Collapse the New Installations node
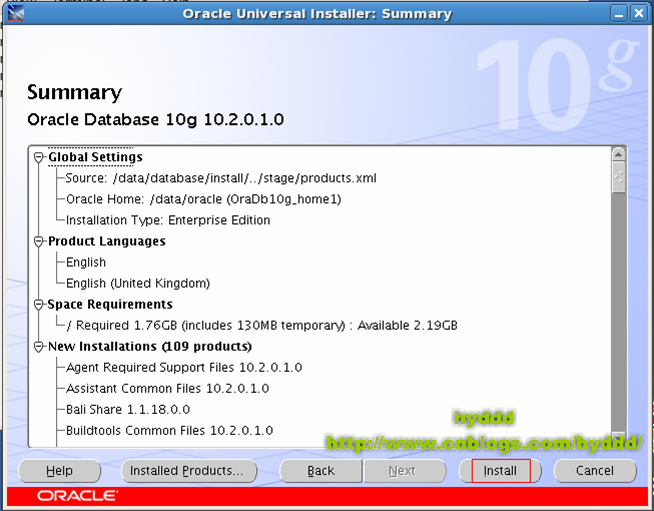 38,347
